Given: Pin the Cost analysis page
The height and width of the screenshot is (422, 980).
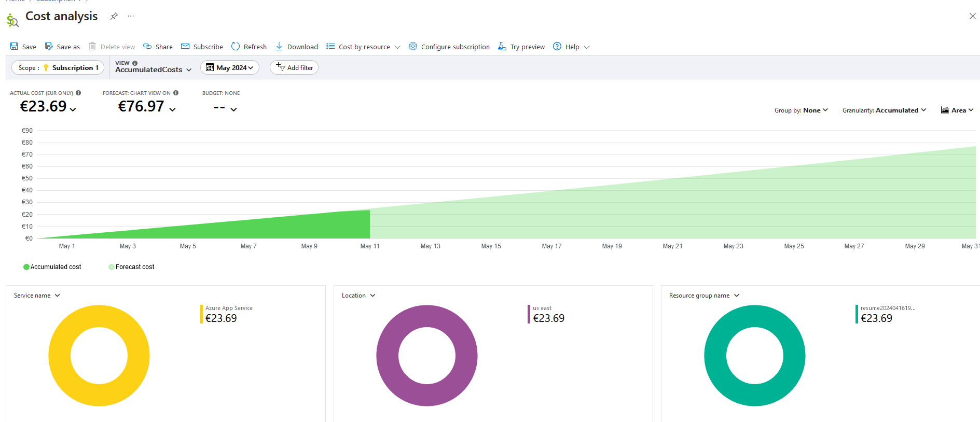Looking at the screenshot, I should tap(114, 16).
